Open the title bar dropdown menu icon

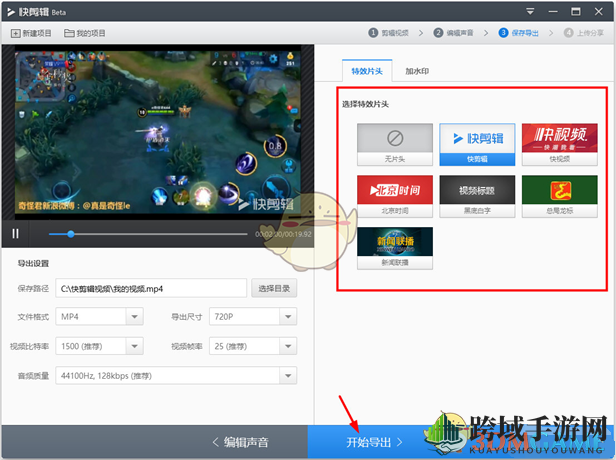530,11
